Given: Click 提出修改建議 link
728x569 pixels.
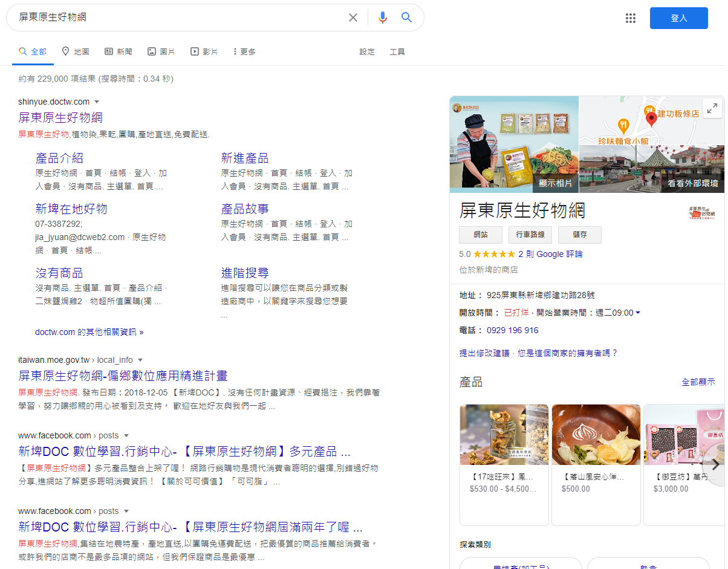Looking at the screenshot, I should (x=484, y=353).
